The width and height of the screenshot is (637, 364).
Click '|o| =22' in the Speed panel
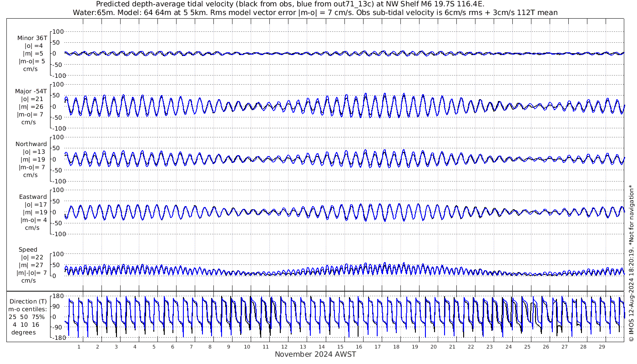32,257
